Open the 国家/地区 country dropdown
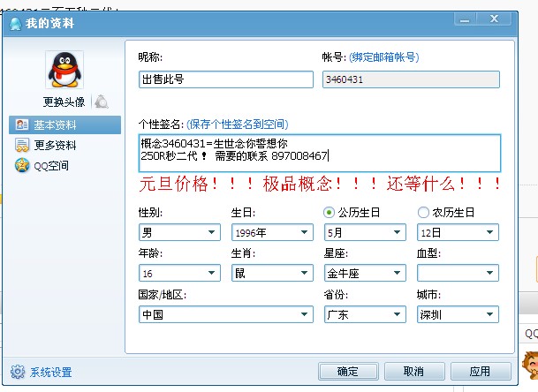The image size is (538, 392). (226, 314)
